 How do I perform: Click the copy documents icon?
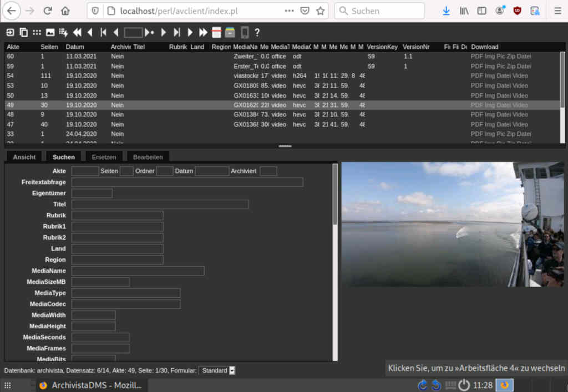[23, 33]
